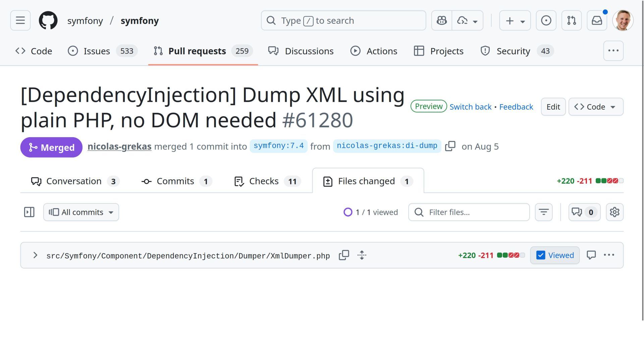Click the GitHub logo home icon
The image size is (644, 362).
point(48,21)
